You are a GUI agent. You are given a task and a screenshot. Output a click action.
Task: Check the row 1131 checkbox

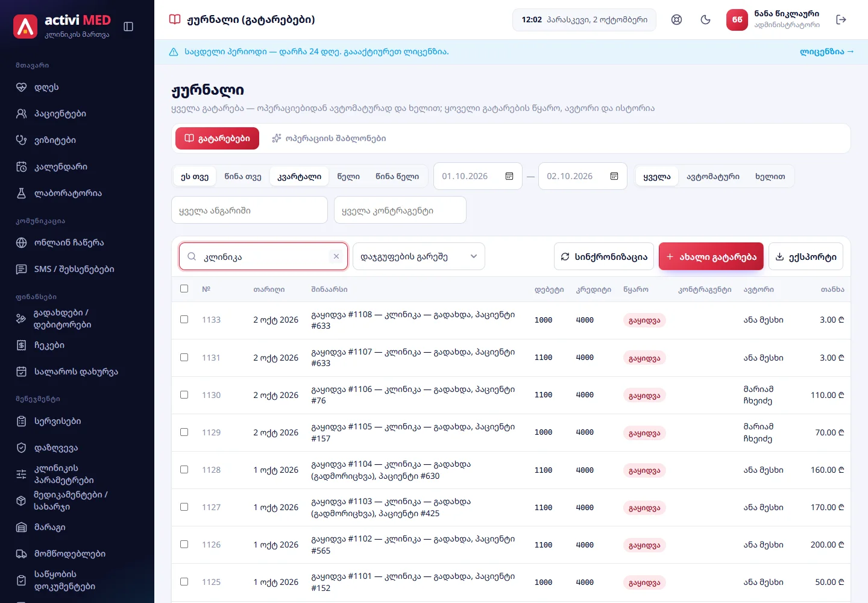click(x=184, y=358)
